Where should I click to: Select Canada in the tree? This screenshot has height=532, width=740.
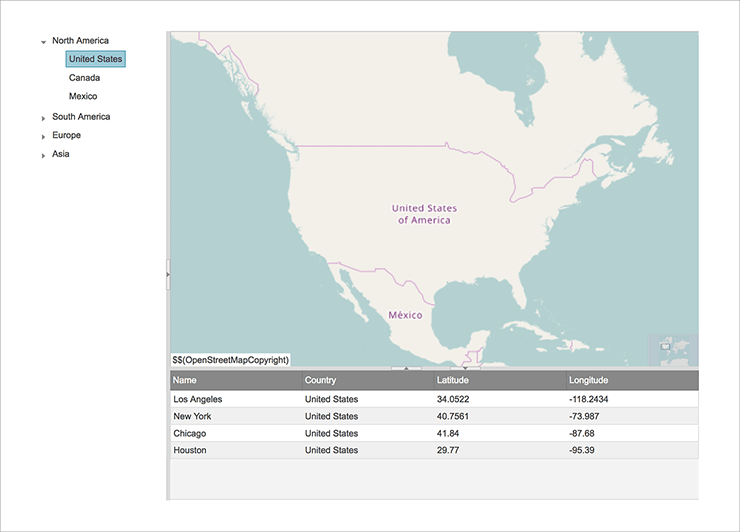84,77
